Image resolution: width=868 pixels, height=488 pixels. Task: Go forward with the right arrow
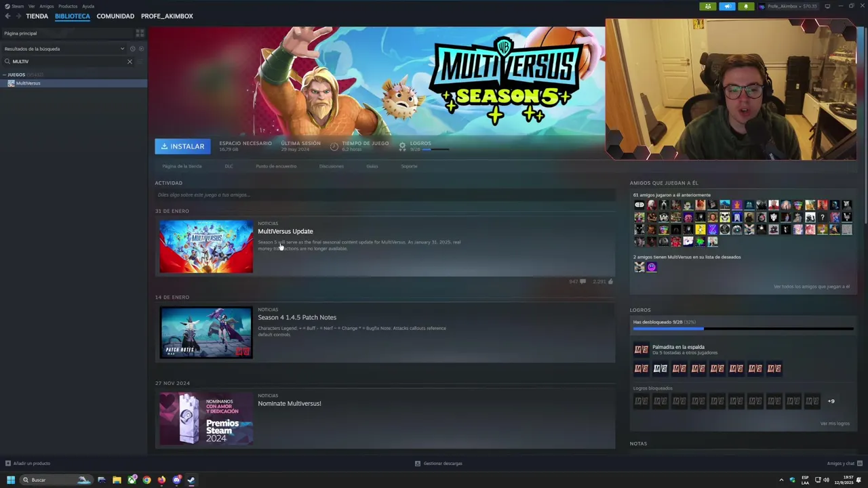(18, 16)
